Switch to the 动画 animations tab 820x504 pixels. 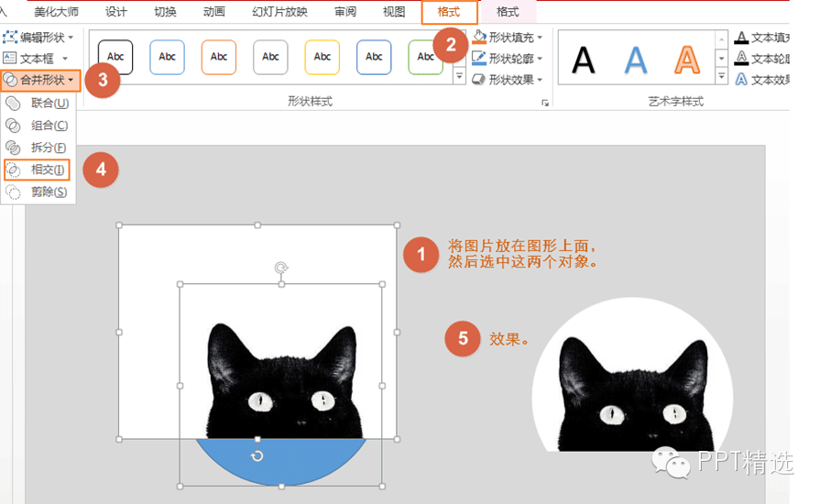coord(213,12)
